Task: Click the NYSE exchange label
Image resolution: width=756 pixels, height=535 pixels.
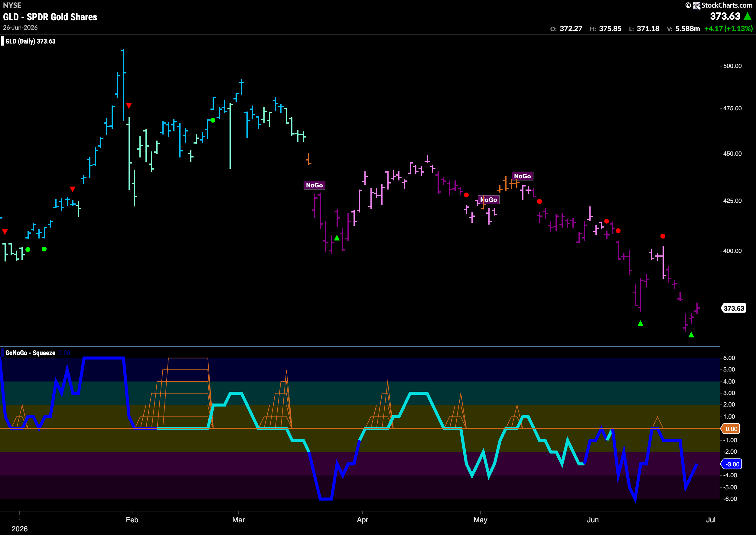Action: (x=12, y=5)
